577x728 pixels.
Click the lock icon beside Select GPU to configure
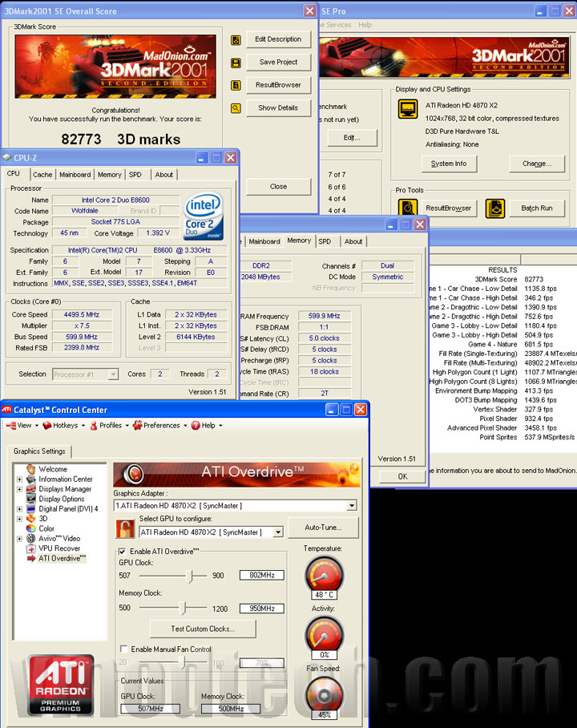coord(125,529)
